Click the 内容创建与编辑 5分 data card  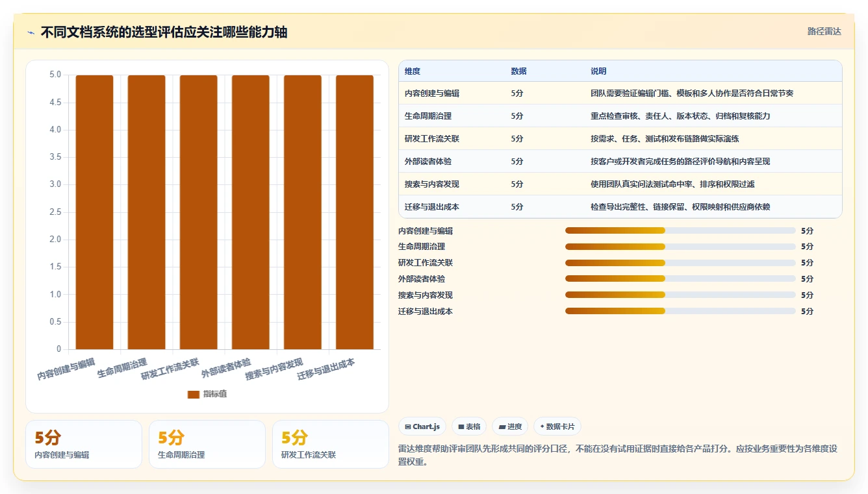click(x=84, y=444)
